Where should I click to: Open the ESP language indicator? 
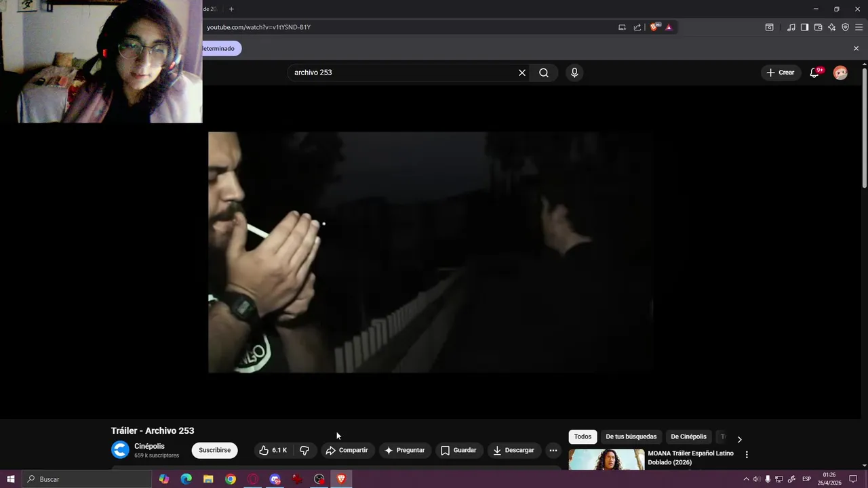(x=806, y=479)
